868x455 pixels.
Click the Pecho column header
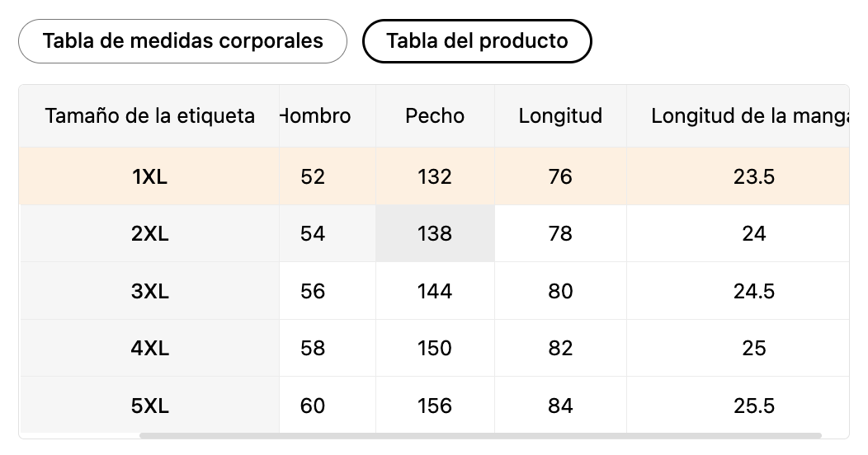tap(435, 116)
